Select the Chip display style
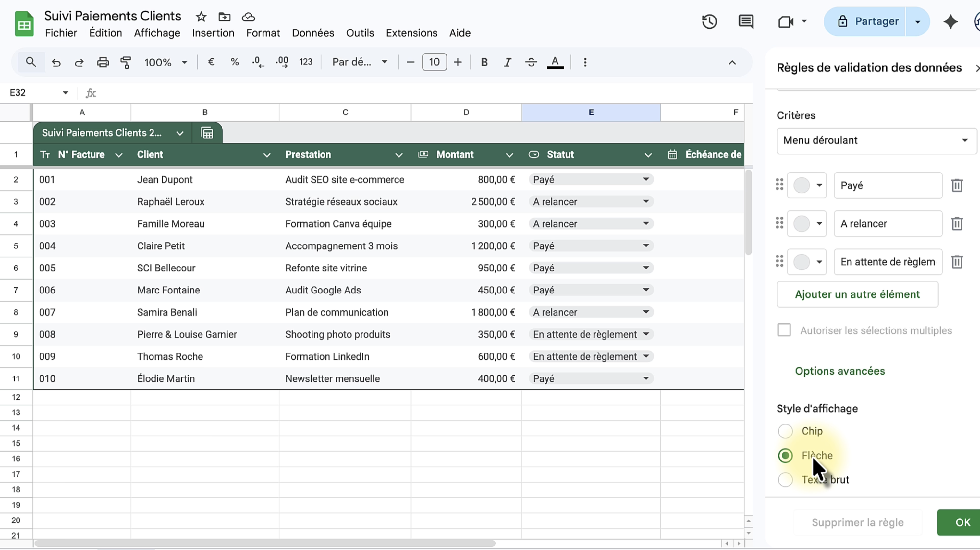 pyautogui.click(x=785, y=431)
